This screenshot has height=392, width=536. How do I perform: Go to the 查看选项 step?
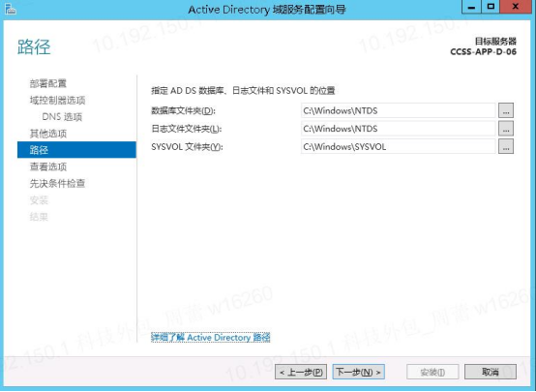[x=48, y=166]
